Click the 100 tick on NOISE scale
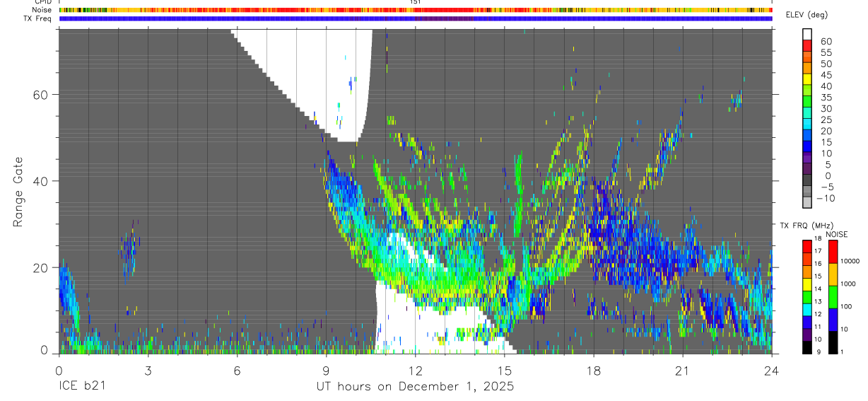The width and height of the screenshot is (868, 401). pyautogui.click(x=846, y=306)
